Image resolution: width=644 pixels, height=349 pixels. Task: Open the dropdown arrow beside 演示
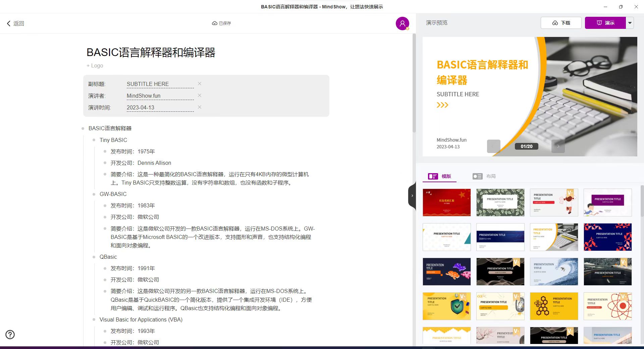point(630,23)
